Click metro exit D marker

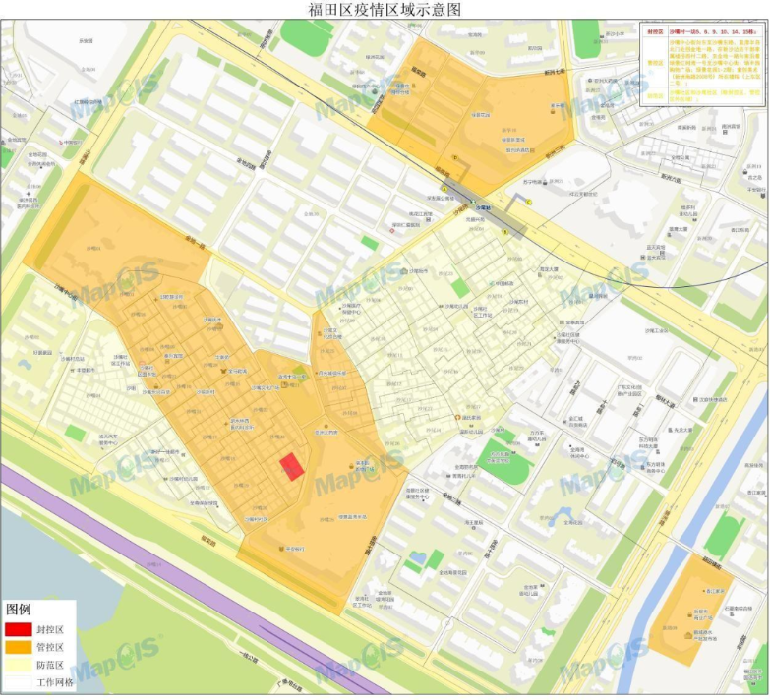(x=455, y=157)
